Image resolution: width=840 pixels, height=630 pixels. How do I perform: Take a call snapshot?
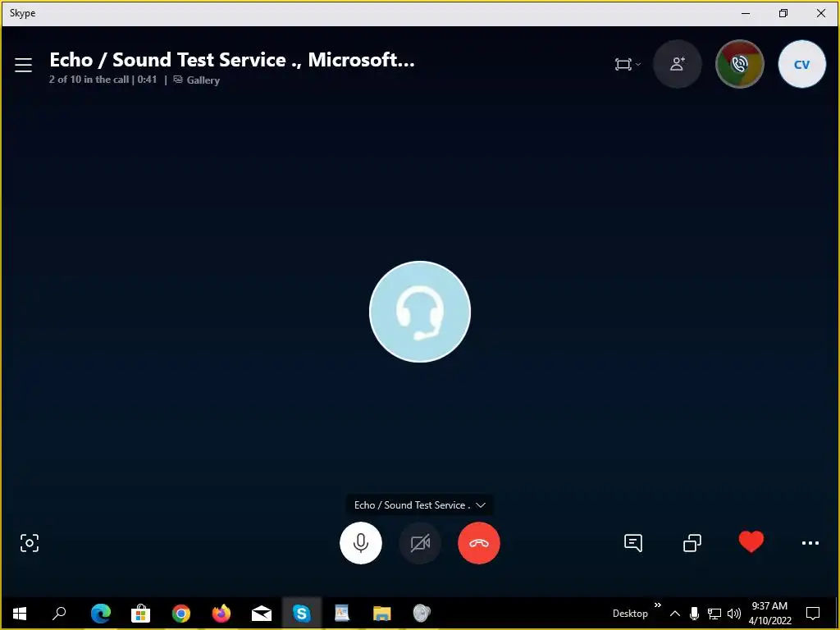coord(30,543)
